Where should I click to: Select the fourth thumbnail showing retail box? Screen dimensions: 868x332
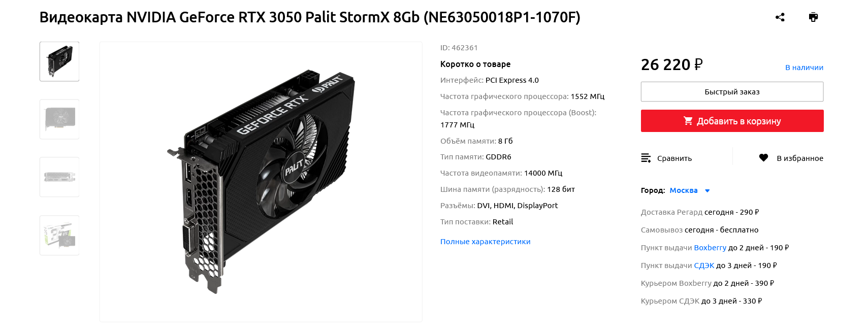point(59,235)
